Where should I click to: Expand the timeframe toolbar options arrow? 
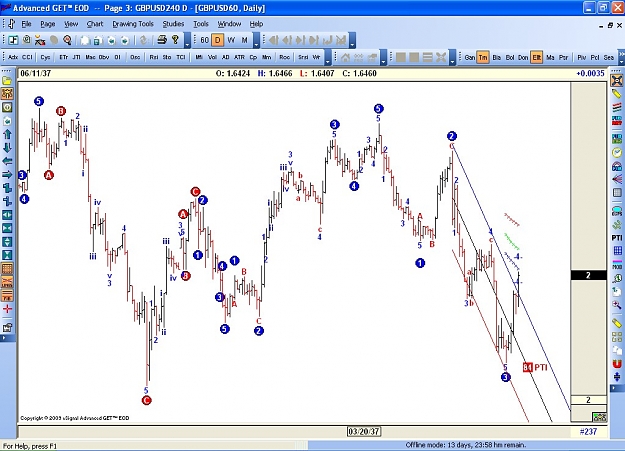[257, 40]
